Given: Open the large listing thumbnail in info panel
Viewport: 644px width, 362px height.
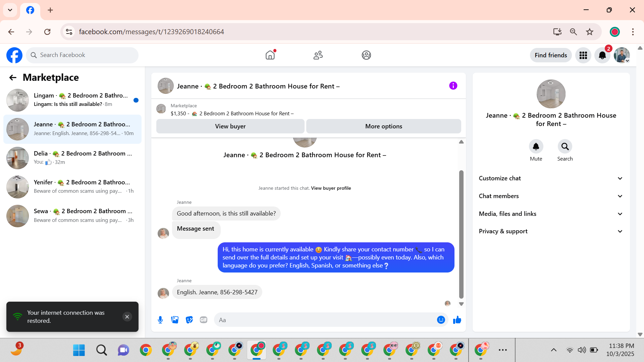Looking at the screenshot, I should click(x=551, y=94).
